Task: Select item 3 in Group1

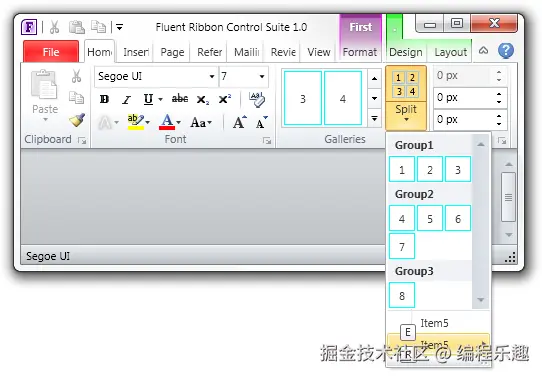Action: pyautogui.click(x=458, y=169)
